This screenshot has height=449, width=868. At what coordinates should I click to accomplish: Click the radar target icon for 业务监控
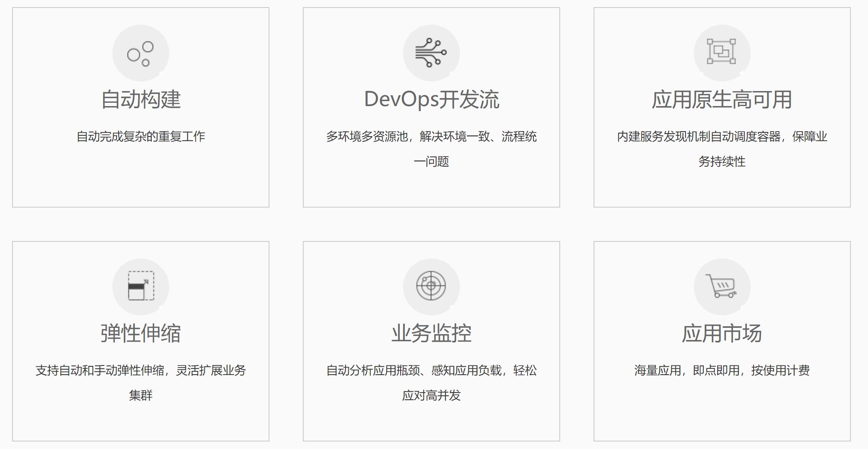click(431, 287)
